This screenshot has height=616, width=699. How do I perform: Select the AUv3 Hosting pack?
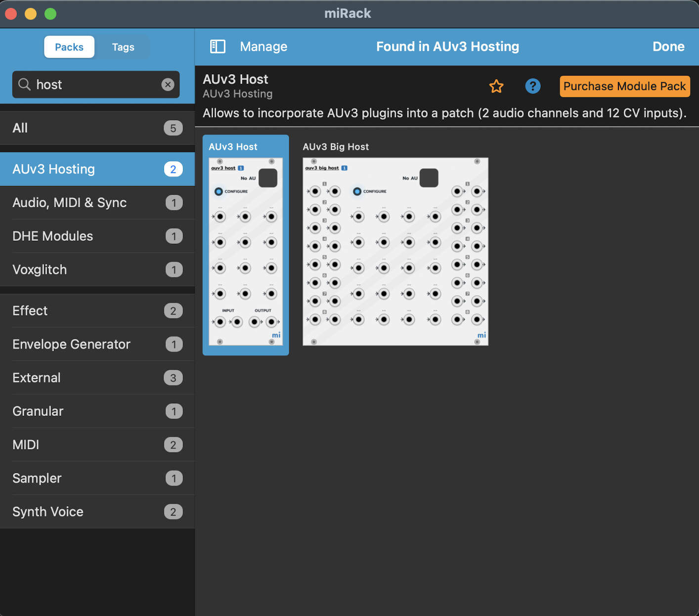tap(97, 169)
